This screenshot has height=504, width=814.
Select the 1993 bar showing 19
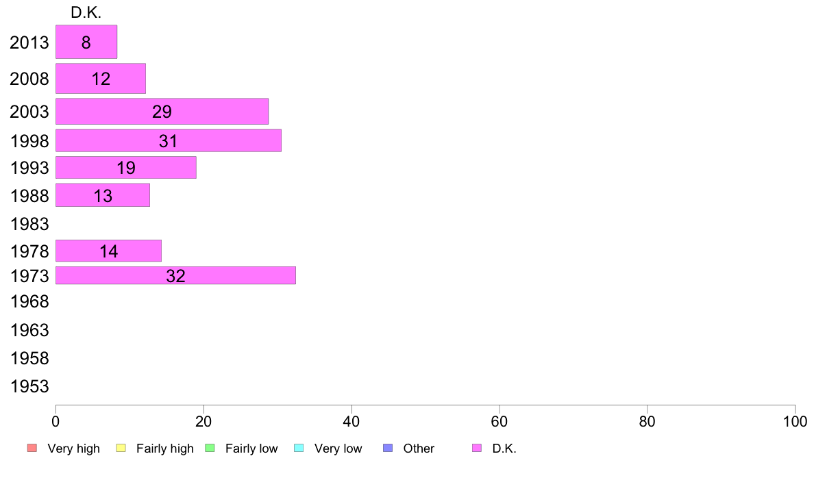[125, 167]
